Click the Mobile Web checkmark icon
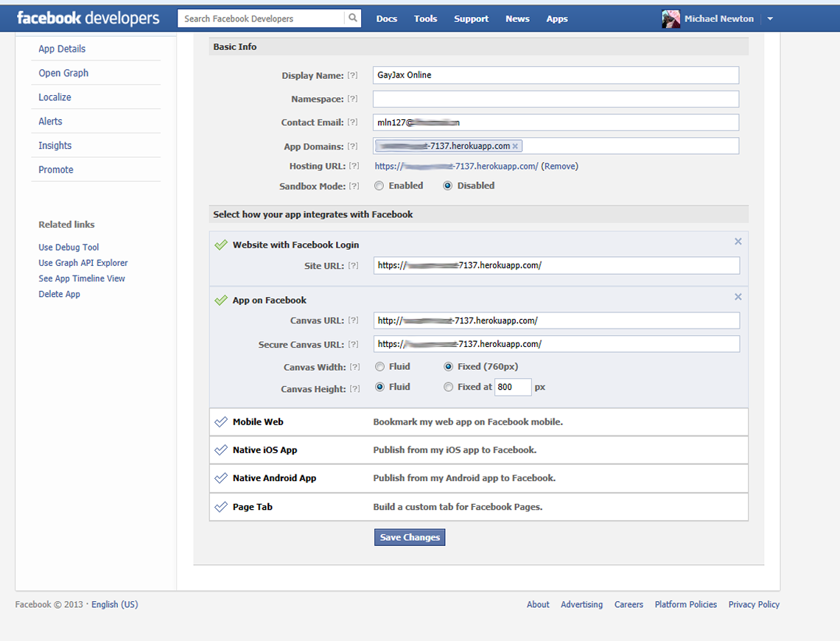Viewport: 840px width, 641px height. pyautogui.click(x=220, y=422)
